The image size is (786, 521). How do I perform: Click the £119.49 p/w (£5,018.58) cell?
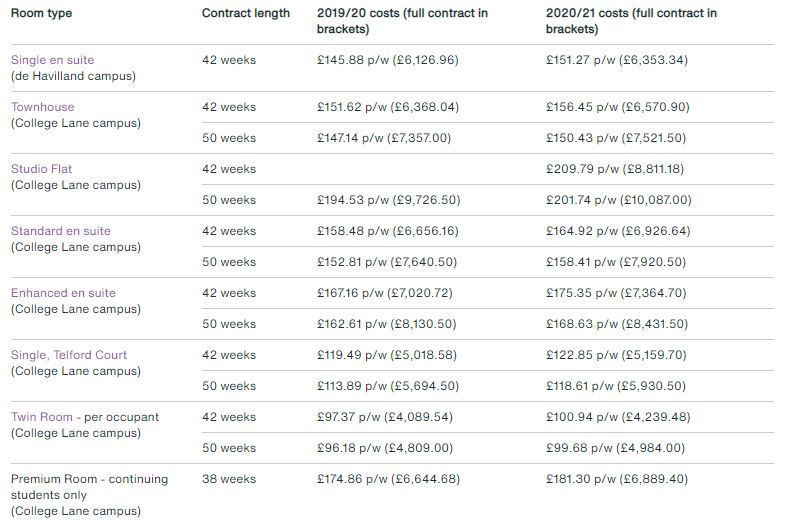tap(386, 356)
